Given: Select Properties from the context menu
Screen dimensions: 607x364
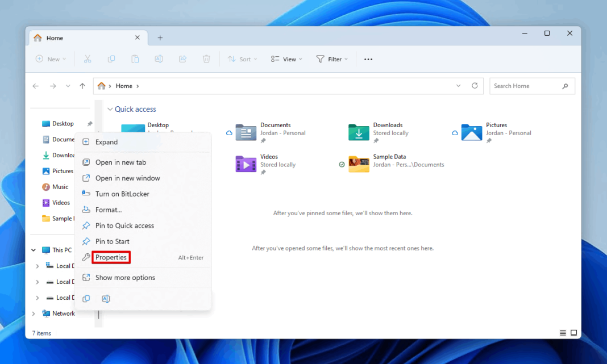Looking at the screenshot, I should click(x=111, y=257).
